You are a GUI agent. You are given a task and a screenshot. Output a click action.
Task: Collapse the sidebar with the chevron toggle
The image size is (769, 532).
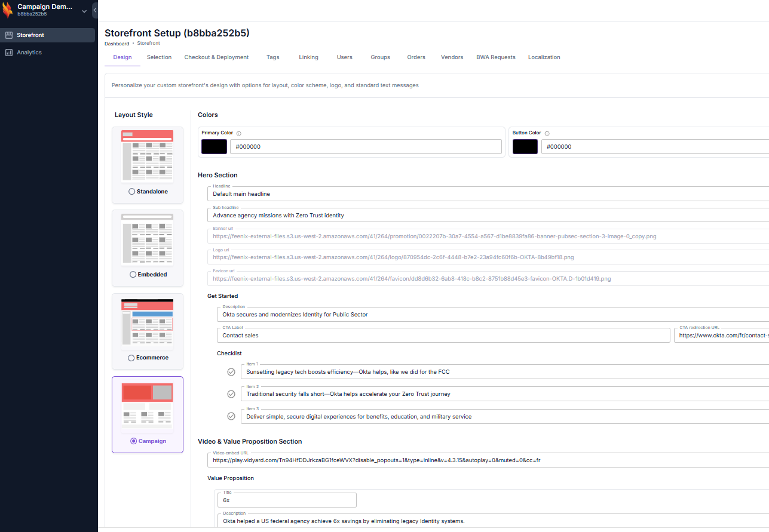95,10
